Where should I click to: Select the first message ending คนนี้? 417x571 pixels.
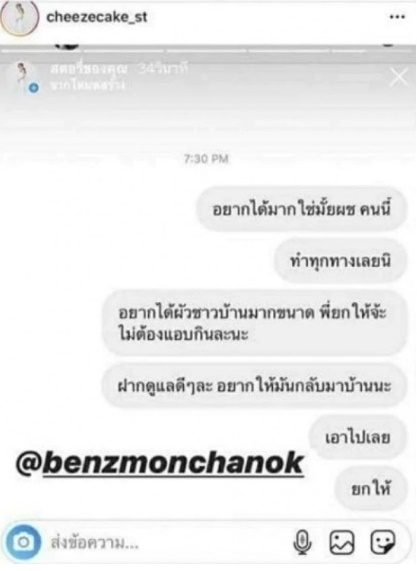pyautogui.click(x=302, y=209)
